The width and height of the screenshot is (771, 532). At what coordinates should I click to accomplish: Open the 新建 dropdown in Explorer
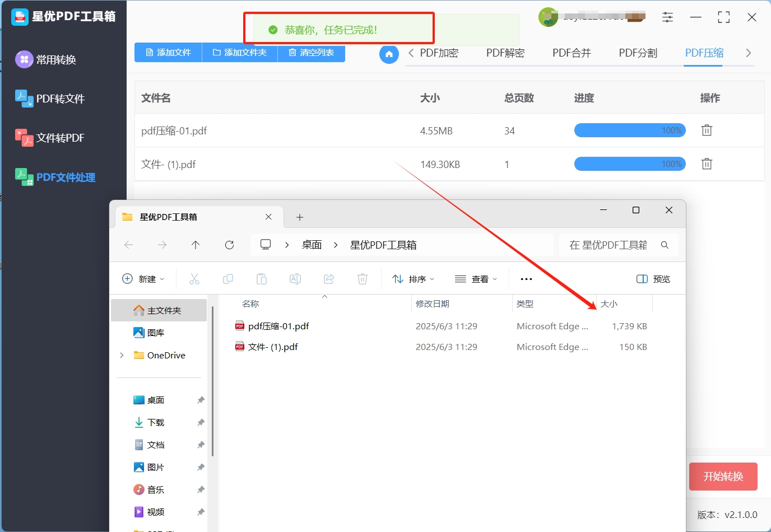[143, 279]
